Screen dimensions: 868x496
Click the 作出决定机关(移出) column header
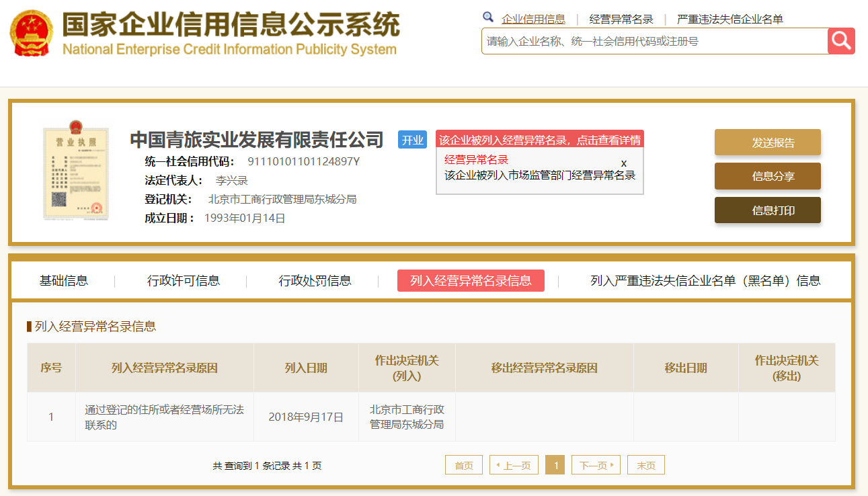(x=787, y=368)
